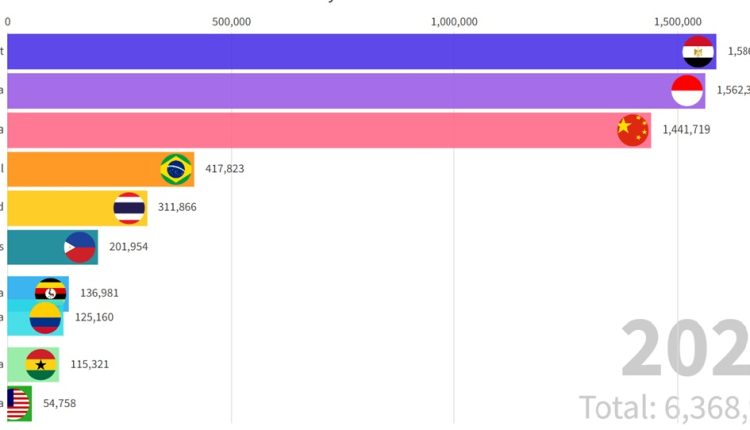Click the indigo top bar in the chart
Image resolution: width=750 pixels, height=430 pixels.
tap(340, 52)
